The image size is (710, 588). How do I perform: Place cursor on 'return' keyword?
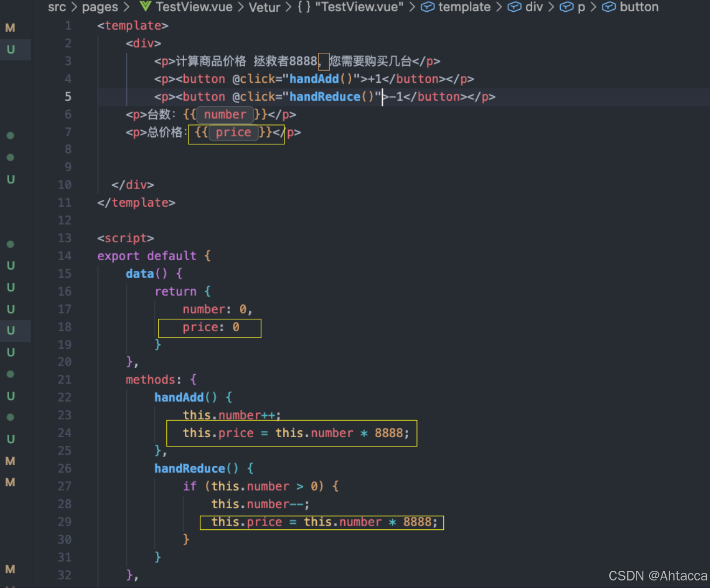point(176,291)
